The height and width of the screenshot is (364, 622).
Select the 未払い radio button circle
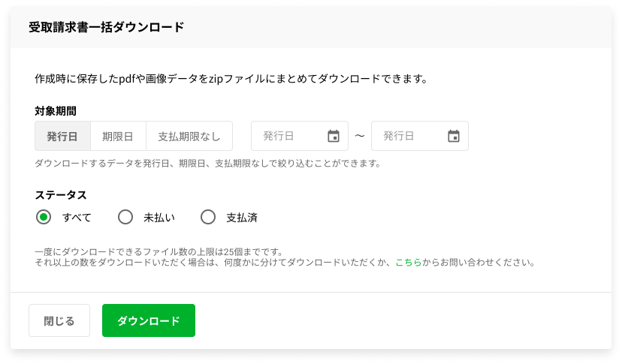point(125,218)
